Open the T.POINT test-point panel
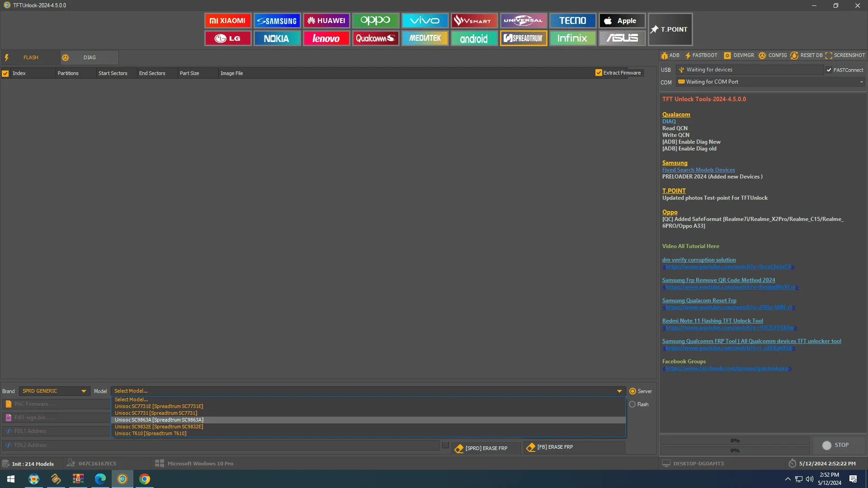The image size is (868, 488). 670,29
